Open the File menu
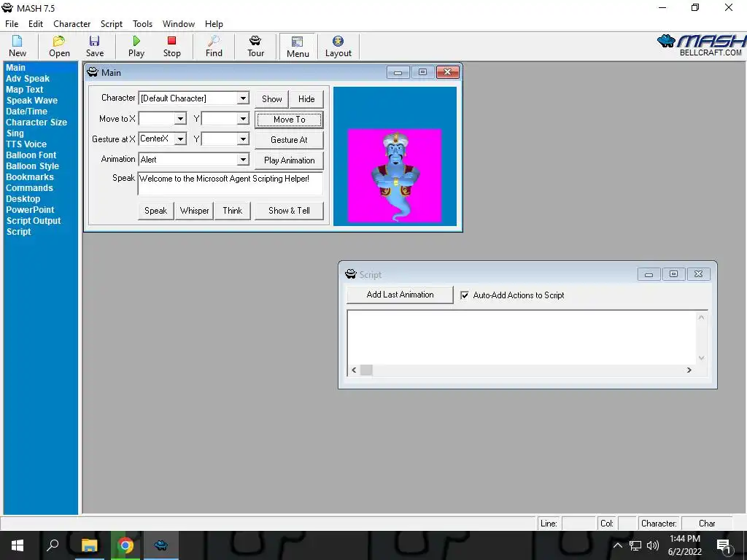747x560 pixels. coord(12,24)
